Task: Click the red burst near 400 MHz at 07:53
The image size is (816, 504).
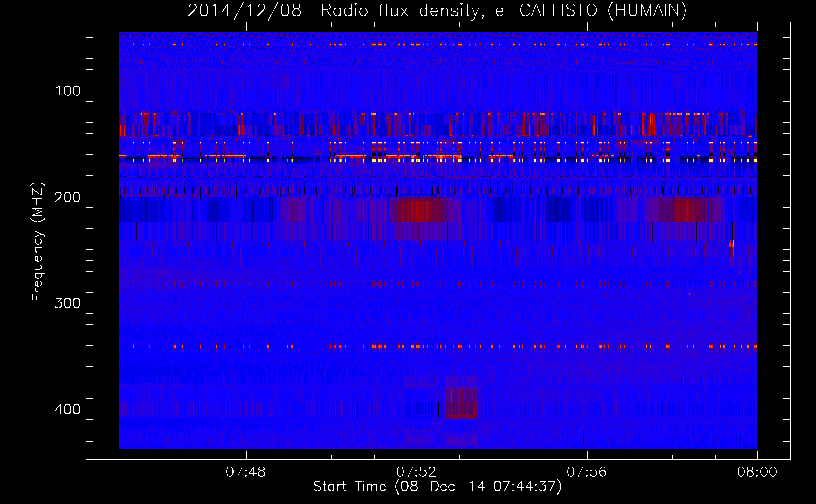Action: [x=461, y=402]
